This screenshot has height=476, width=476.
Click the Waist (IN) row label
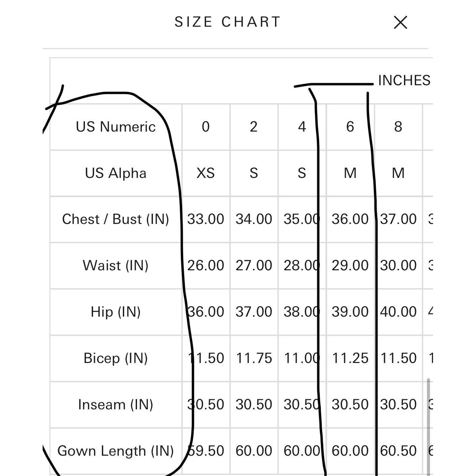(116, 266)
